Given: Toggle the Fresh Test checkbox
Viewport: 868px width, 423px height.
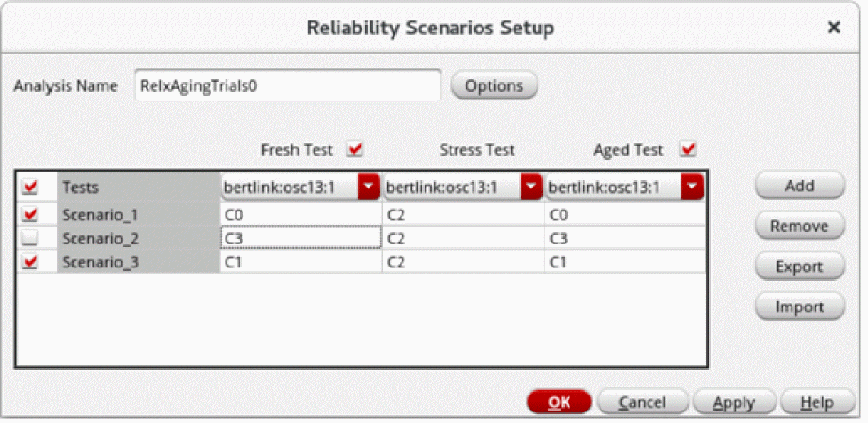Looking at the screenshot, I should pyautogui.click(x=355, y=149).
